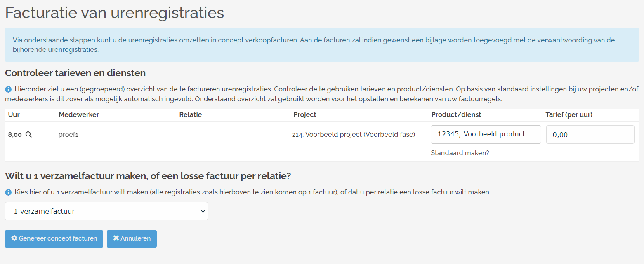Click the Uur column header
Viewport: 644px width, 264px height.
click(x=14, y=115)
